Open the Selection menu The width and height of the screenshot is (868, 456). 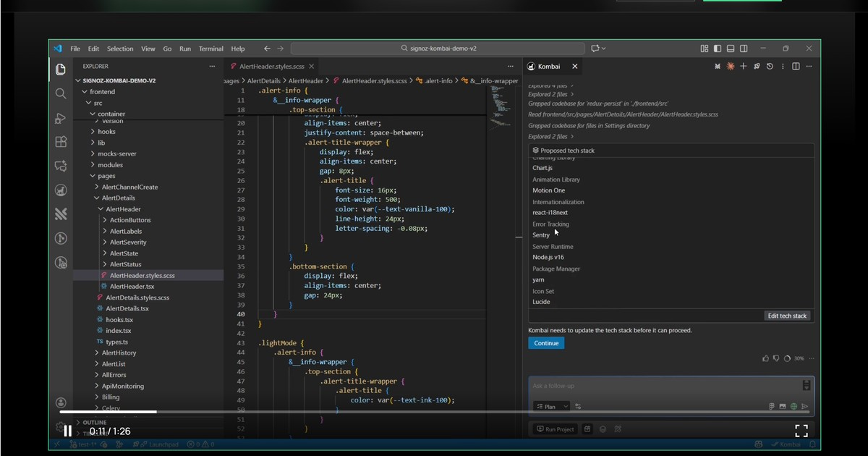tap(120, 48)
